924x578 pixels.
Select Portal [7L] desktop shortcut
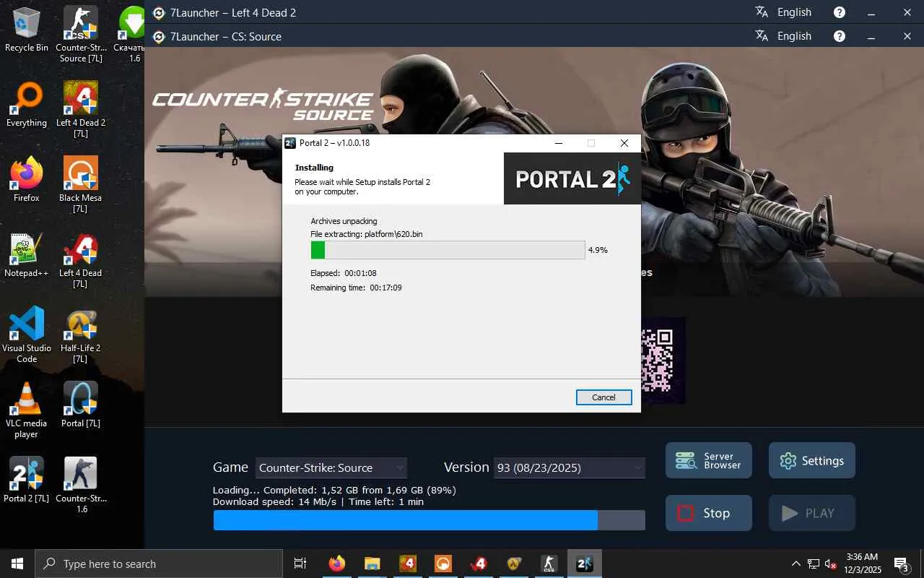[81, 405]
